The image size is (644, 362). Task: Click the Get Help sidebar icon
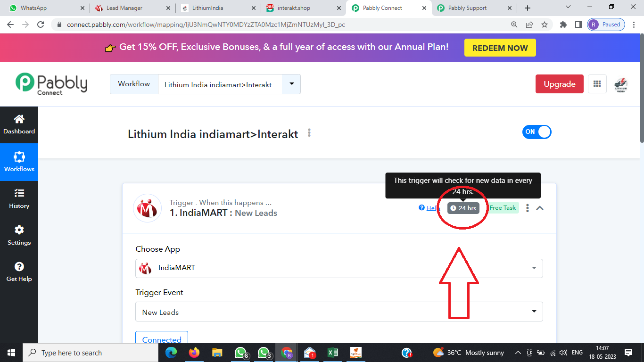click(19, 272)
